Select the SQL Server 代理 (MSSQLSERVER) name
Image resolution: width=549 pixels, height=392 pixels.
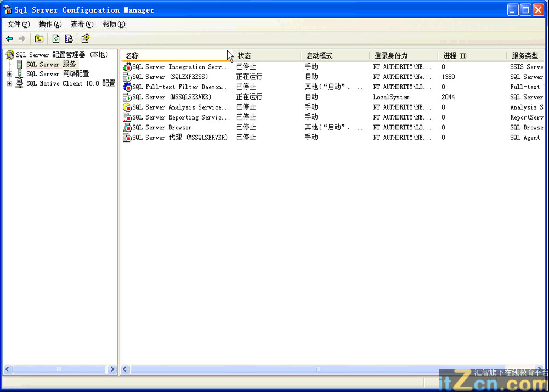(180, 138)
